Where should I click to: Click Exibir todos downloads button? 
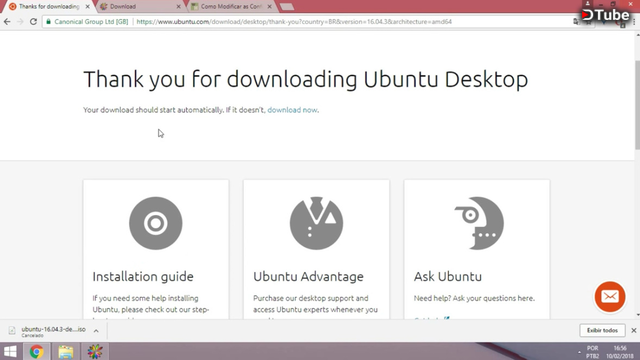tap(602, 330)
